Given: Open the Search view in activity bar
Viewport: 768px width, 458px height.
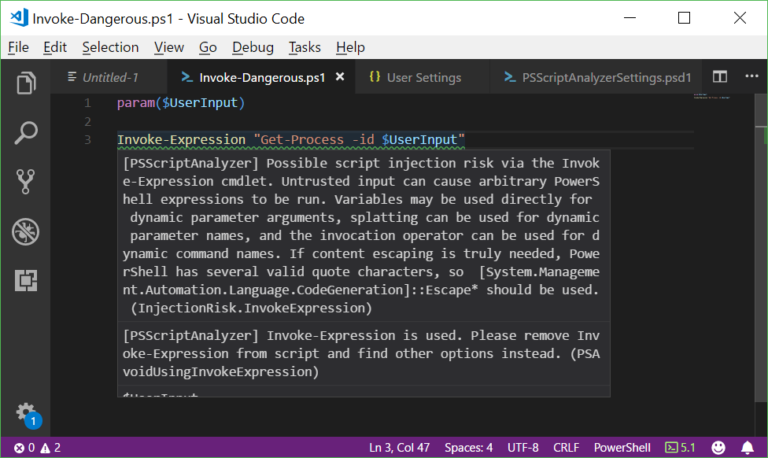Looking at the screenshot, I should coord(26,132).
